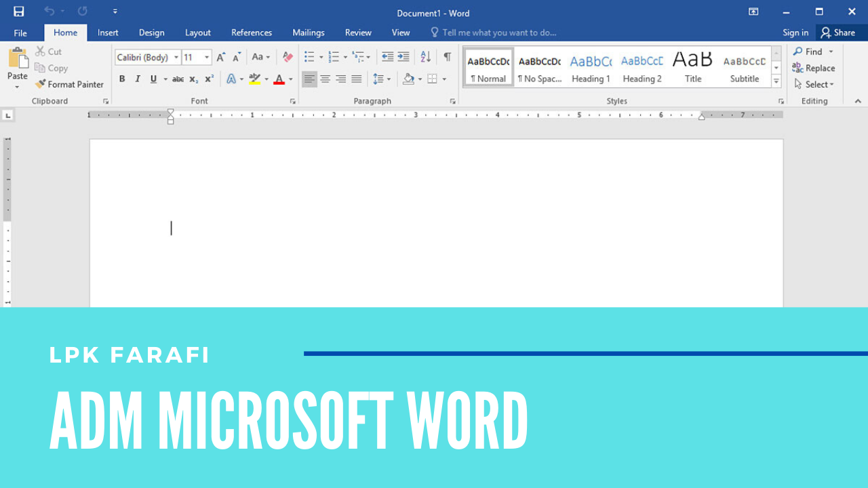Toggle subscript formatting
868x488 pixels.
(x=194, y=79)
